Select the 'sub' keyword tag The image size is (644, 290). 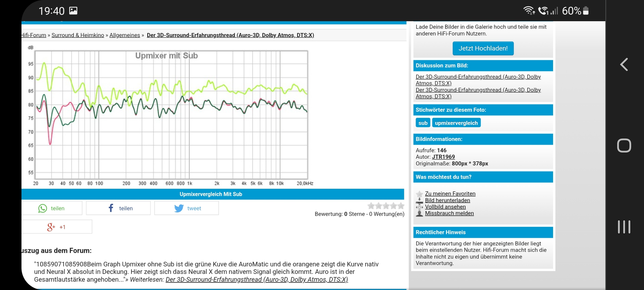coord(423,123)
